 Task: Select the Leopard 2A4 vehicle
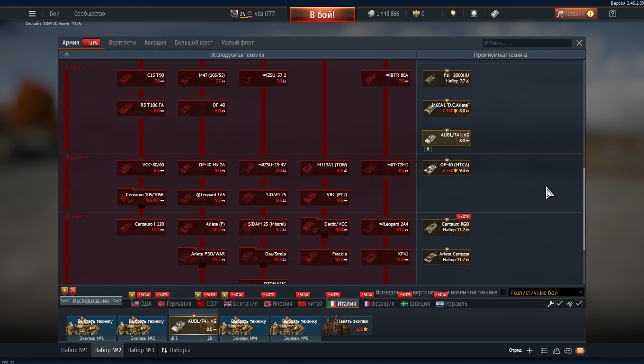(385, 227)
